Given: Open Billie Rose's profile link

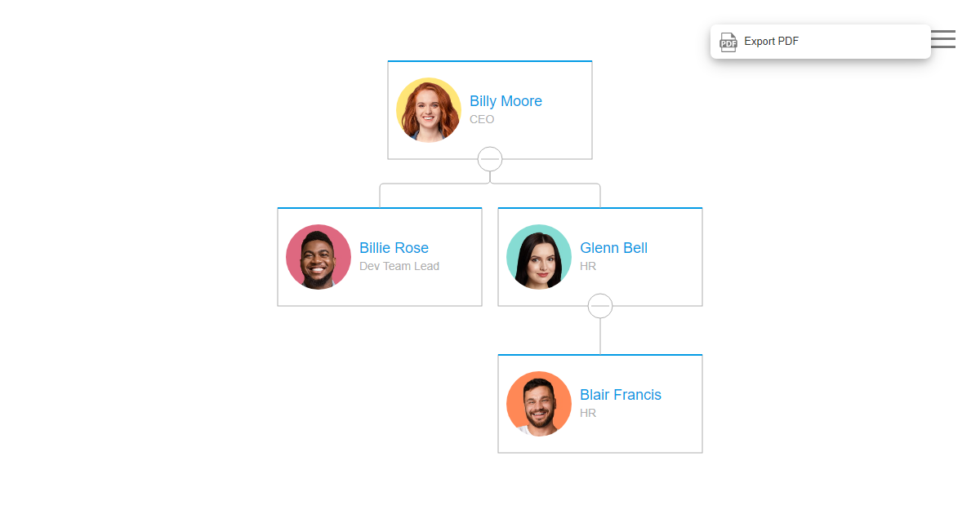Looking at the screenshot, I should (394, 247).
